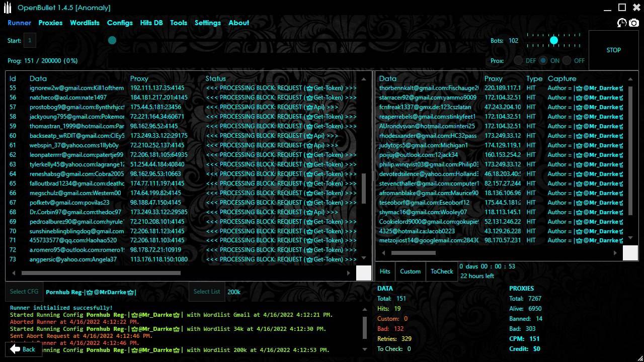Screen dimensions: 644x362
Task: Switch to the Custom tab
Action: click(410, 271)
